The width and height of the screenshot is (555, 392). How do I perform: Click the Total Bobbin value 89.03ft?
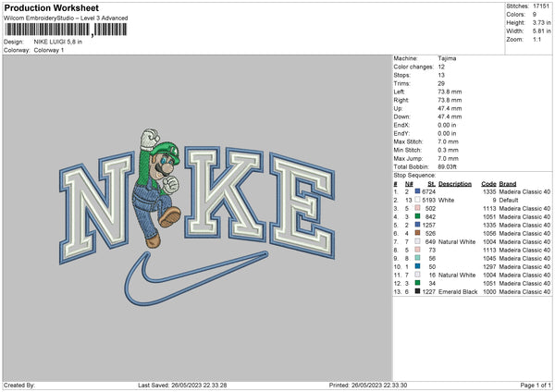tap(447, 166)
